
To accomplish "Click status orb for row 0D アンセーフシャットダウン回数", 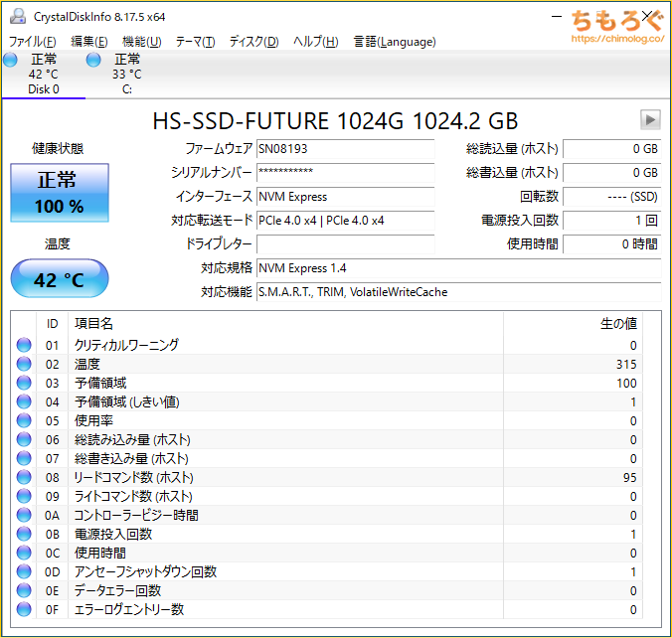I will (24, 571).
